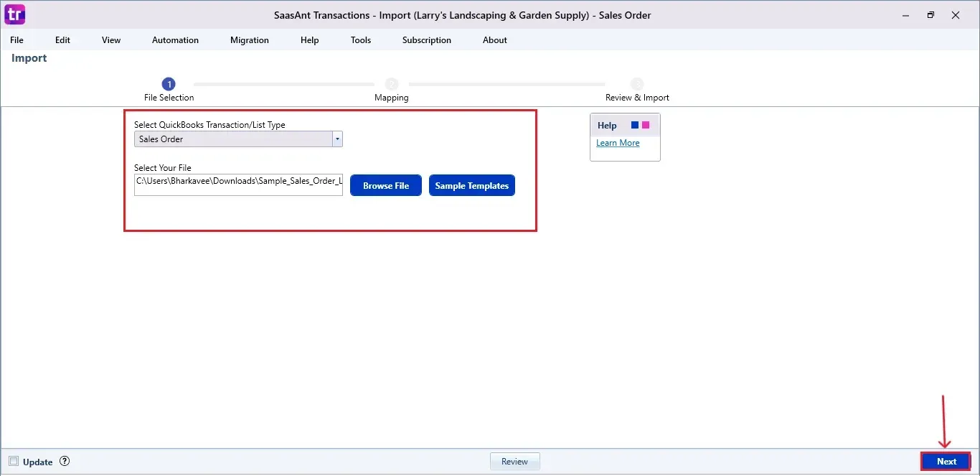
Task: Click the Mapping step label
Action: pyautogui.click(x=392, y=98)
